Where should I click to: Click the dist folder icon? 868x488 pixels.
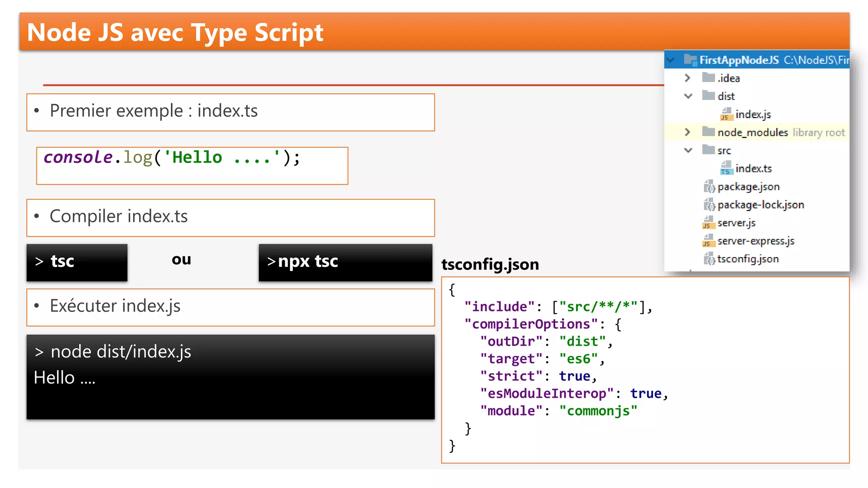coord(708,95)
